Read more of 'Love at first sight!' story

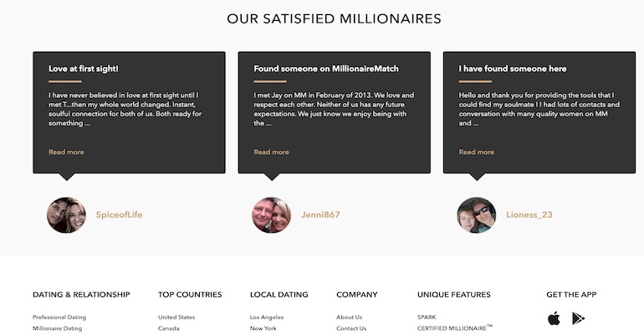[x=66, y=152]
